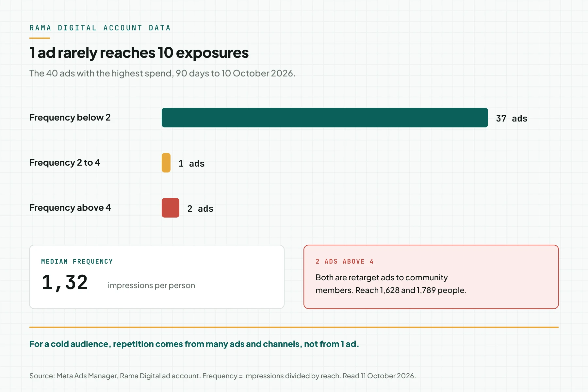Click the 'MEDIAN FREQUENCY' card heading
The width and height of the screenshot is (588, 392).
click(x=77, y=261)
